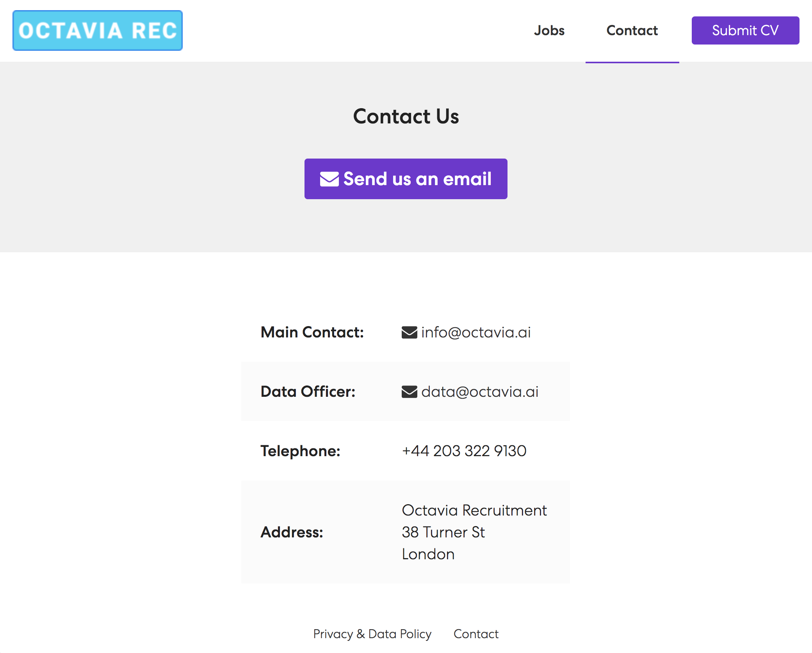Click the telephone number +44 203 322 9130
Viewport: 812px width, 653px height.
[464, 451]
